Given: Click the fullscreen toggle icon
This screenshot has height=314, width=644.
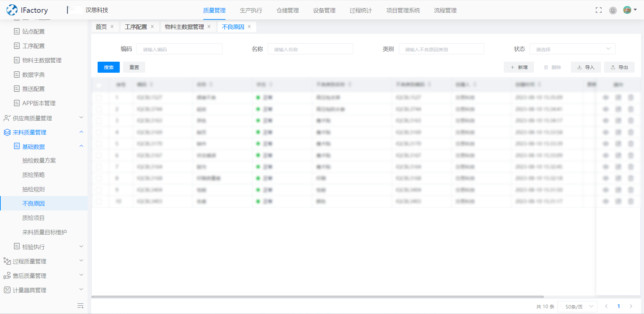Looking at the screenshot, I should 598,10.
